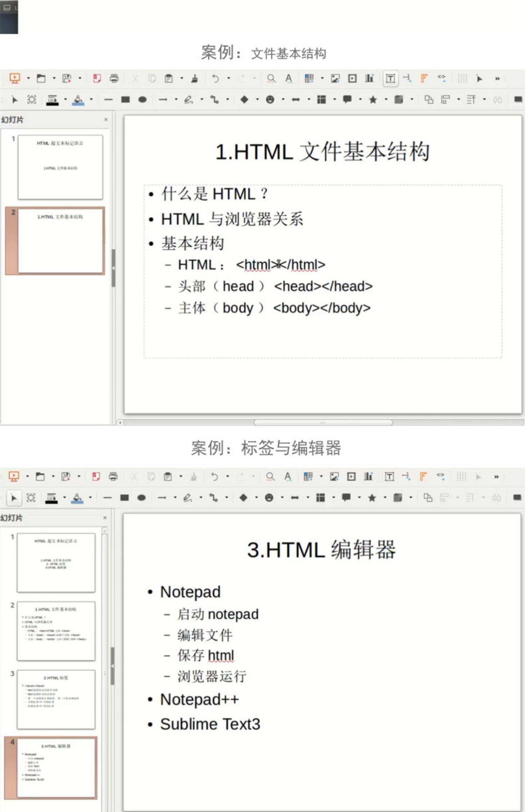Click Save icon in the 1.HTML 文件基本结构 editor

point(66,78)
